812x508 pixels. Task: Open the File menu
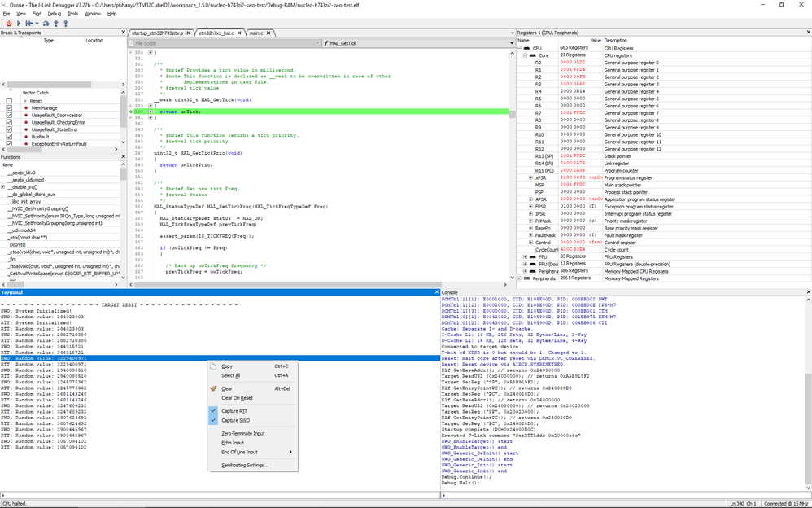7,14
